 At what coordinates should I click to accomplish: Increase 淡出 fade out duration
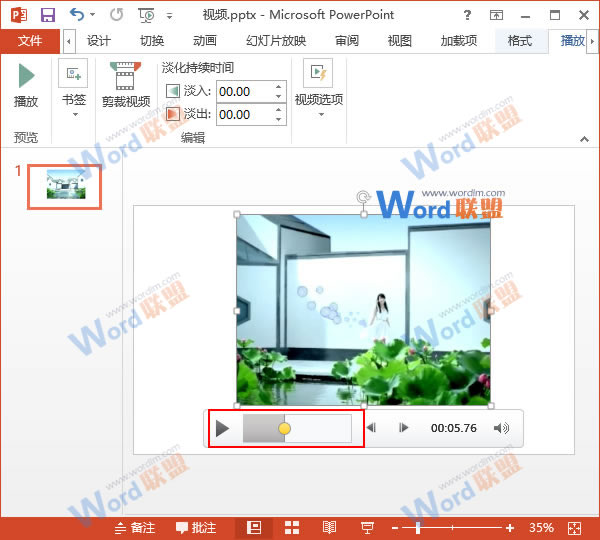[x=279, y=109]
